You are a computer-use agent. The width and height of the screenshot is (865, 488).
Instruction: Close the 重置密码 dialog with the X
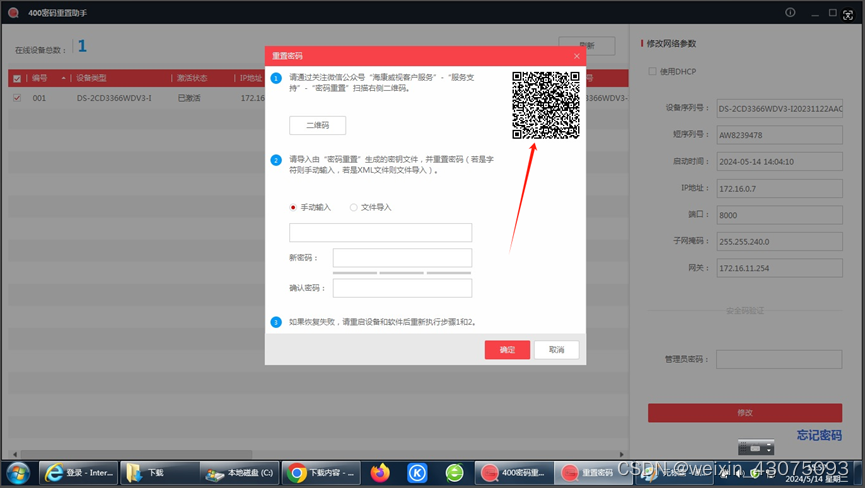coord(576,56)
